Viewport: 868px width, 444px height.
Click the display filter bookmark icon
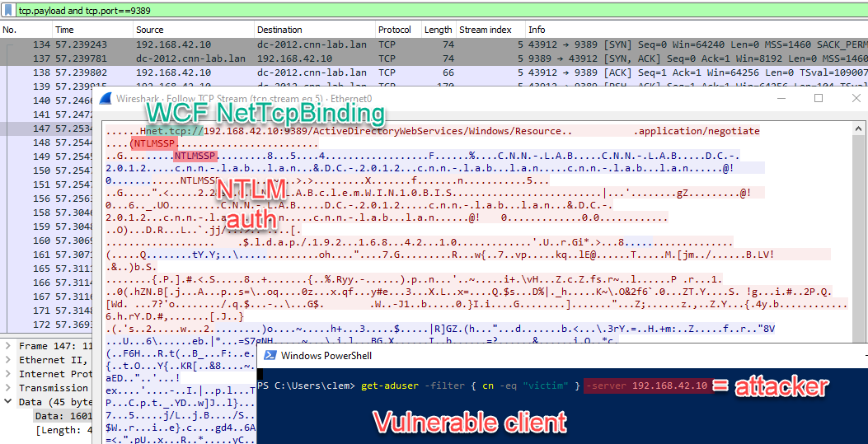tap(8, 11)
